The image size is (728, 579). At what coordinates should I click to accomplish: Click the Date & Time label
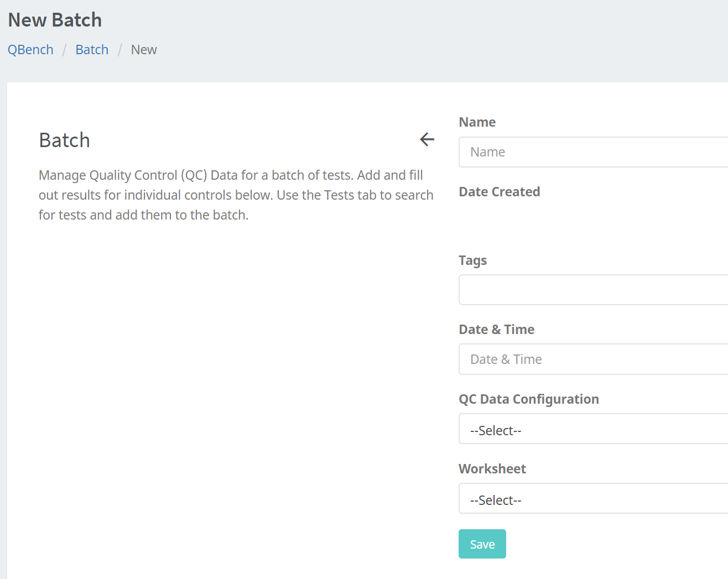pos(496,330)
